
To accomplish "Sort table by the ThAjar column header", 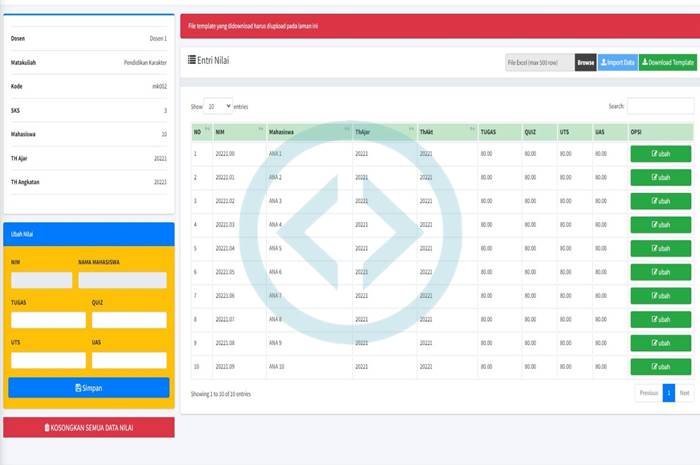I will click(383, 131).
